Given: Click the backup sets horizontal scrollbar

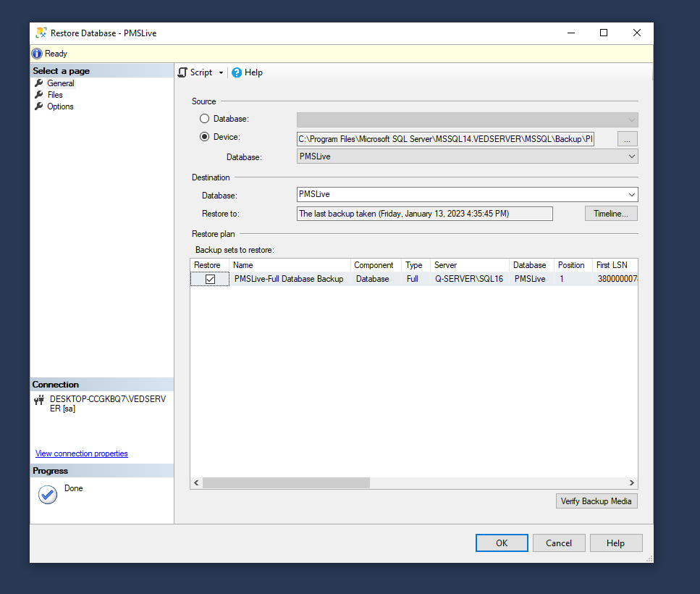Looking at the screenshot, I should pos(286,482).
